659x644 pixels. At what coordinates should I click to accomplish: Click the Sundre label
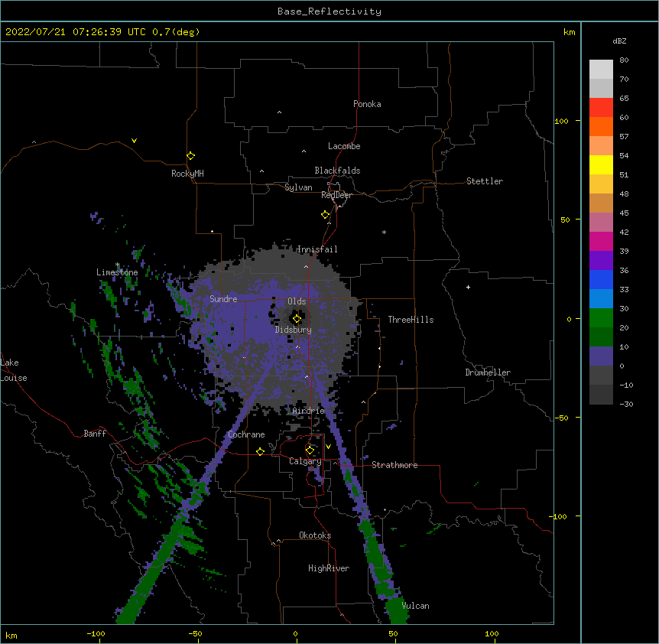point(223,299)
